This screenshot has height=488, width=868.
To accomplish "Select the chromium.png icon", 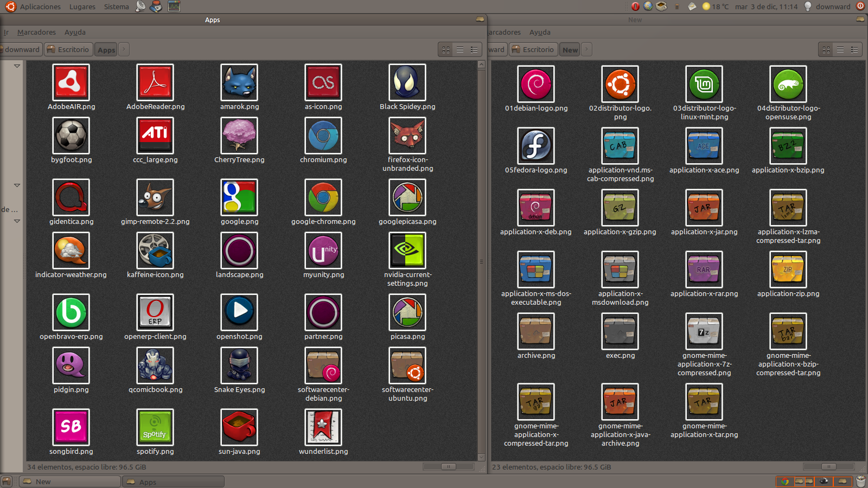I will click(323, 136).
